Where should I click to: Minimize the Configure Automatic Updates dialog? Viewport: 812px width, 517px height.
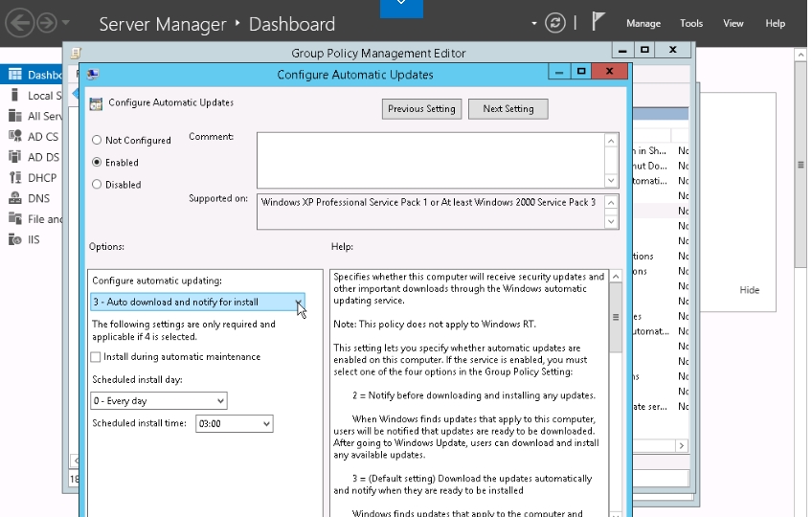[559, 72]
